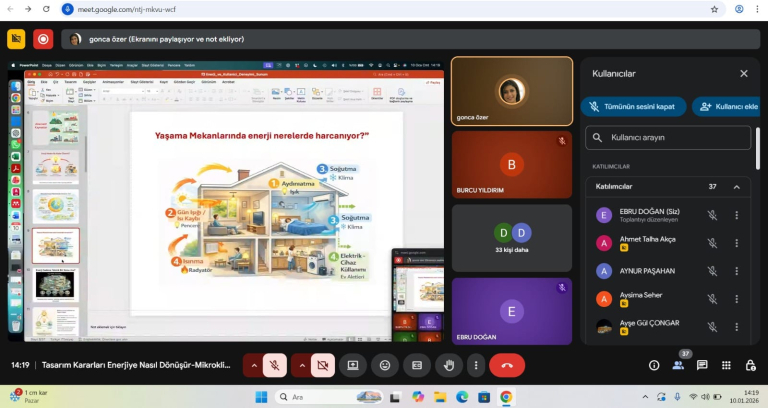The image size is (768, 408).
Task: Toggle closed captions button
Action: 417,365
